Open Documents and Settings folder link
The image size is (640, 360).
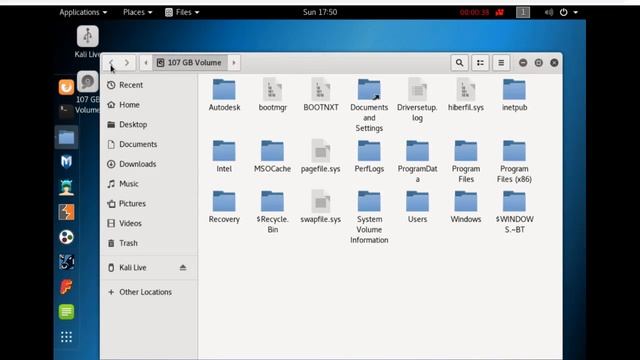[x=369, y=105]
